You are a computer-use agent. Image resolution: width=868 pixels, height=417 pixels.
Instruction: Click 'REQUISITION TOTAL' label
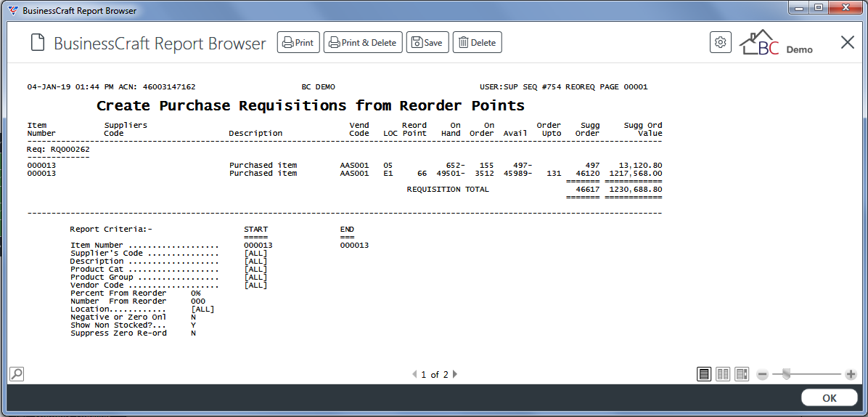click(x=448, y=190)
